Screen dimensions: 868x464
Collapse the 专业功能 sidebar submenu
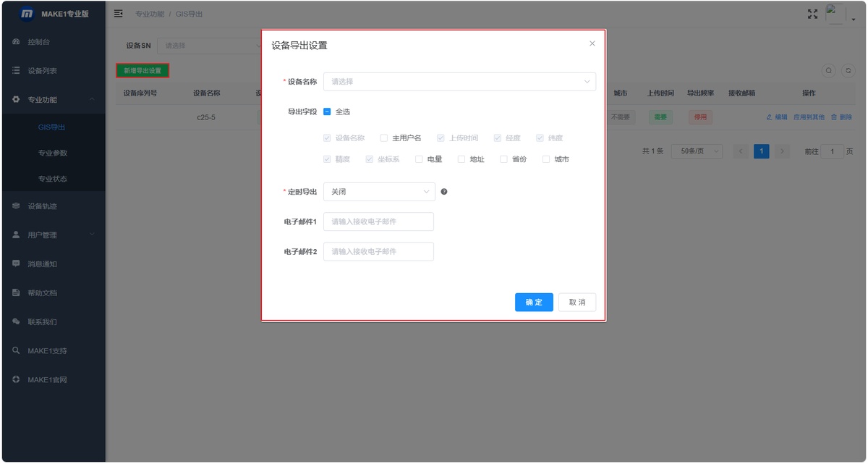[x=53, y=100]
